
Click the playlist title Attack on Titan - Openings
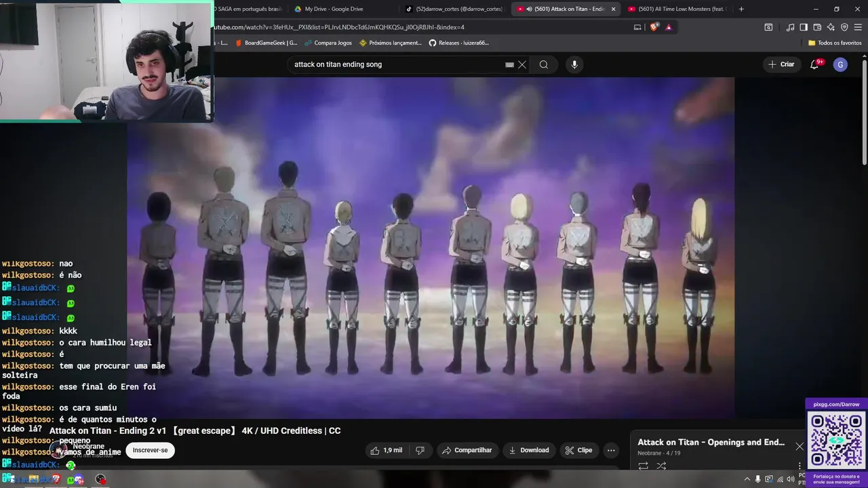click(x=711, y=442)
